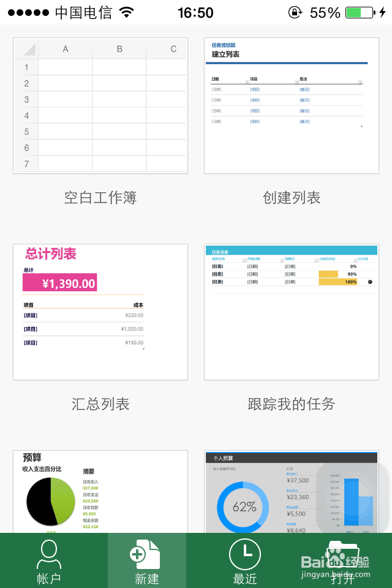Image resolution: width=392 pixels, height=588 pixels.
Task: Tap the 汇总列表 label
Action: click(100, 404)
